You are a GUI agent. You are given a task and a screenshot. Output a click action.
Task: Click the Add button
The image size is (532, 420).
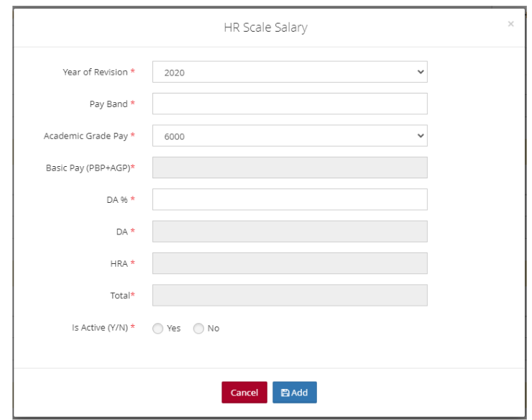[294, 393]
